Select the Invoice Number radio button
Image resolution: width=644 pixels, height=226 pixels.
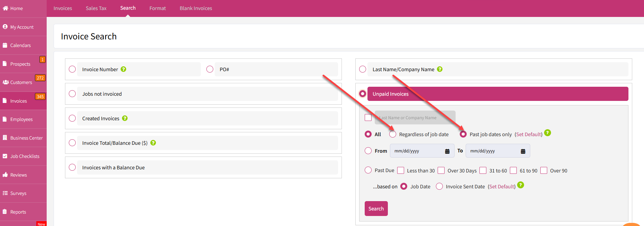(72, 69)
